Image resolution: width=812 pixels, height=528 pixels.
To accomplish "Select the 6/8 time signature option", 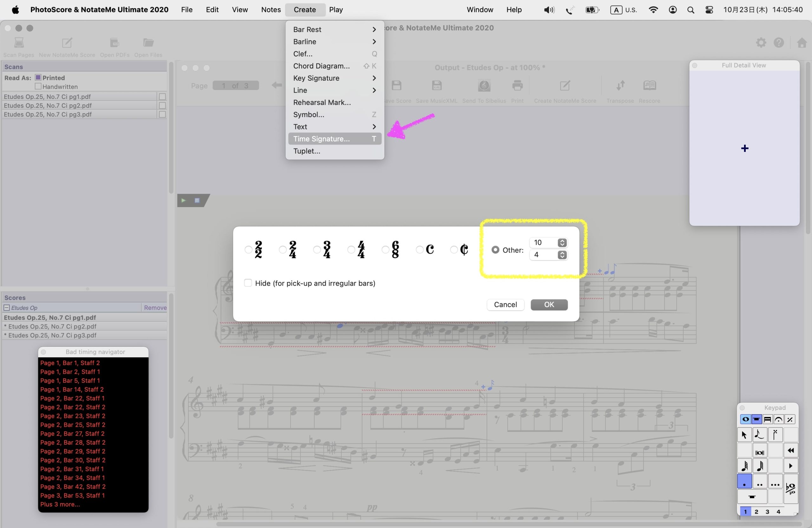I will (385, 250).
